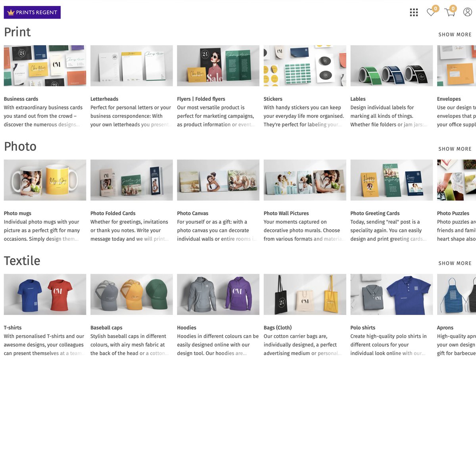The height and width of the screenshot is (476, 476).
Task: Click SHOW MORE in the Photo section
Action: click(455, 149)
